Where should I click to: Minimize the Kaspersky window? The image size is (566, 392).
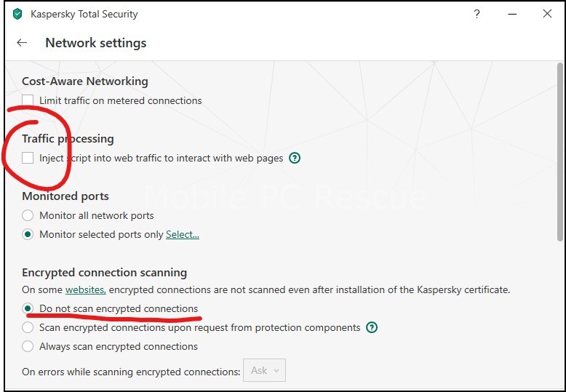point(512,14)
